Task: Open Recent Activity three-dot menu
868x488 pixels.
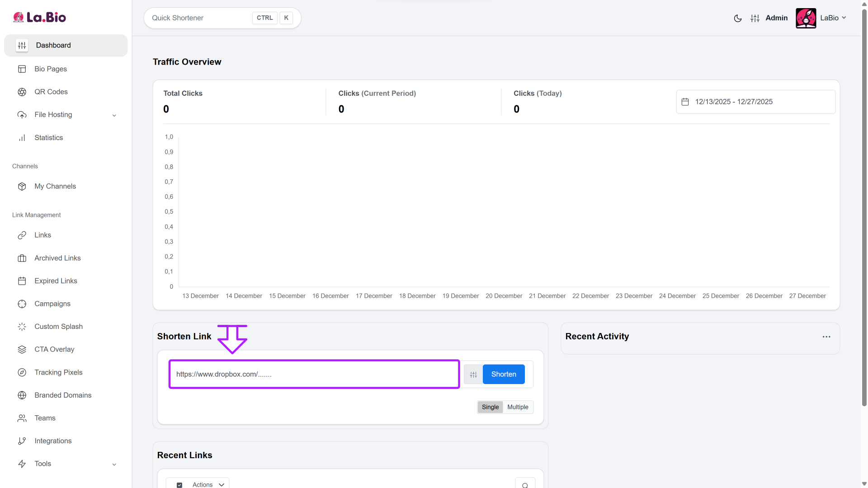Action: click(x=826, y=337)
